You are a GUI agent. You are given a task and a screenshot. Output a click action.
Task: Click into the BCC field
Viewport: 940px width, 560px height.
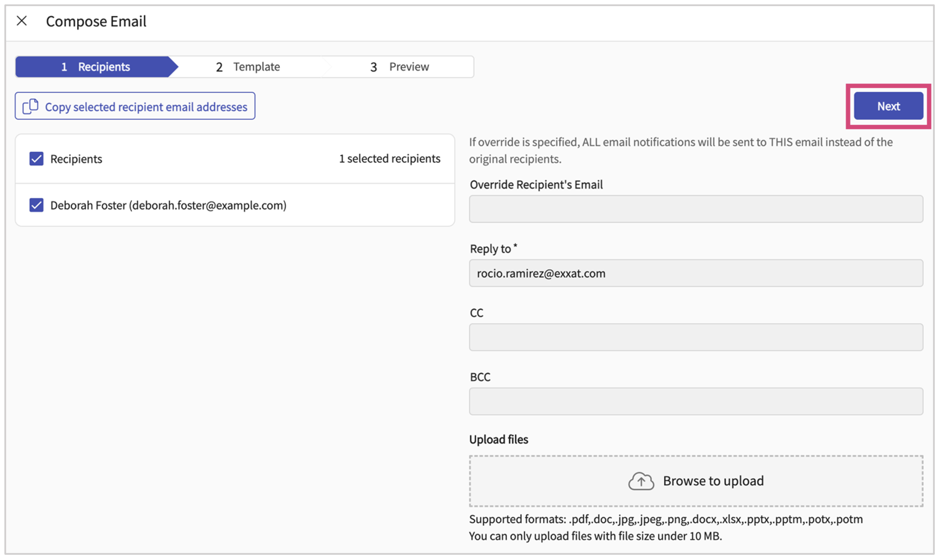695,401
